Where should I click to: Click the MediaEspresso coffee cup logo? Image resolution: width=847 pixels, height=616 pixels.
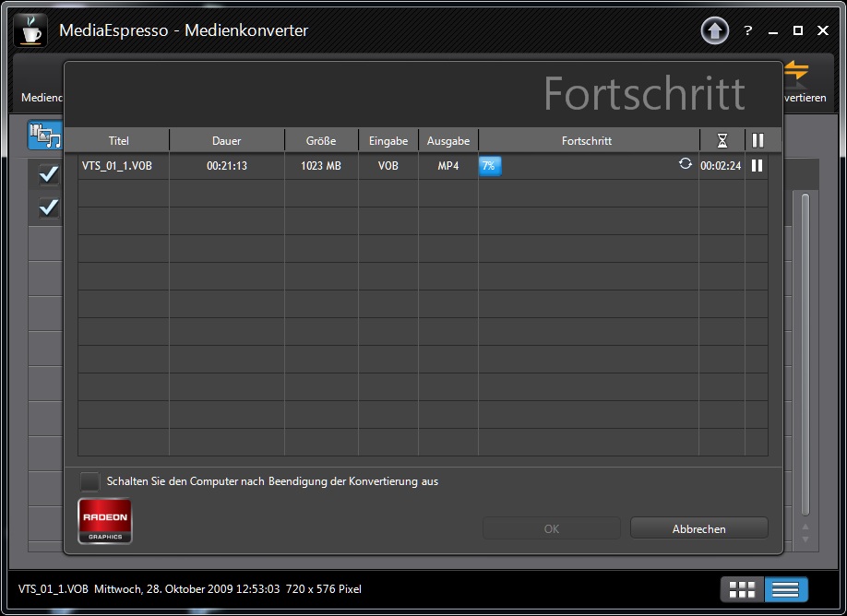click(x=30, y=30)
